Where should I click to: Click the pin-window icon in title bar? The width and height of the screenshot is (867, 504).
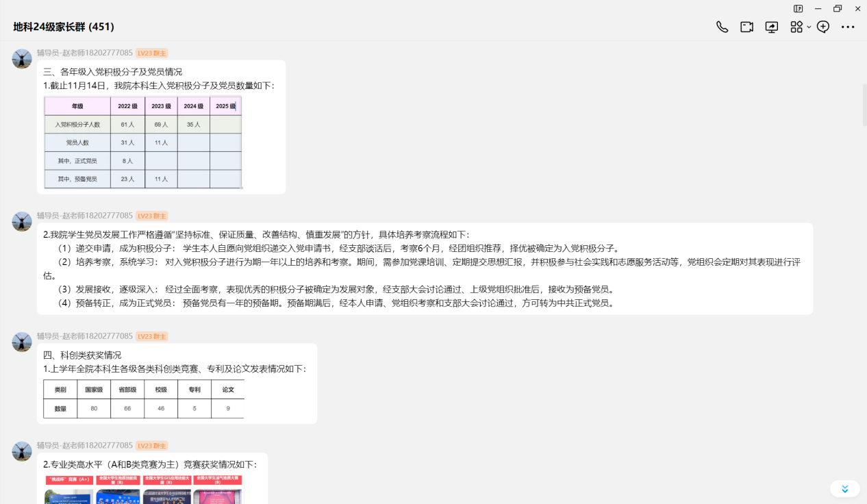click(799, 9)
